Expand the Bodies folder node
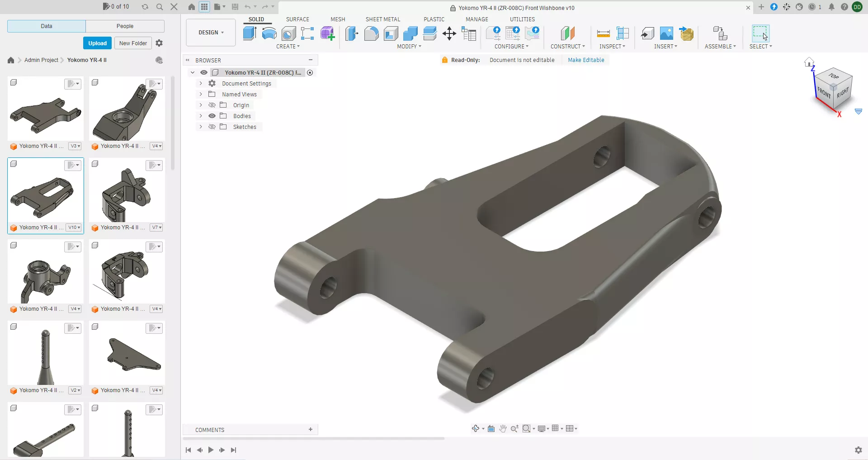The image size is (868, 460). [x=201, y=116]
